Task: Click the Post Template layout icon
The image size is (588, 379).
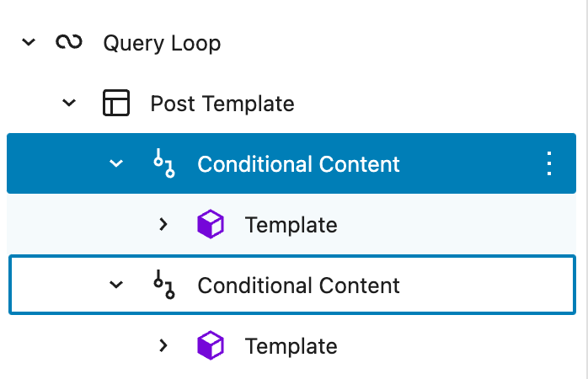Action: (x=116, y=104)
